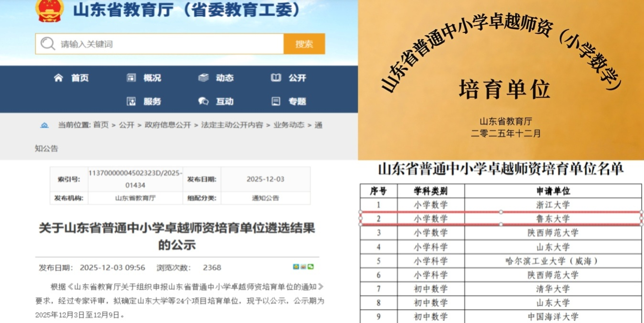The height and width of the screenshot is (323, 644).
Task: Focus the 请输入关键词 search field
Action: [167, 44]
